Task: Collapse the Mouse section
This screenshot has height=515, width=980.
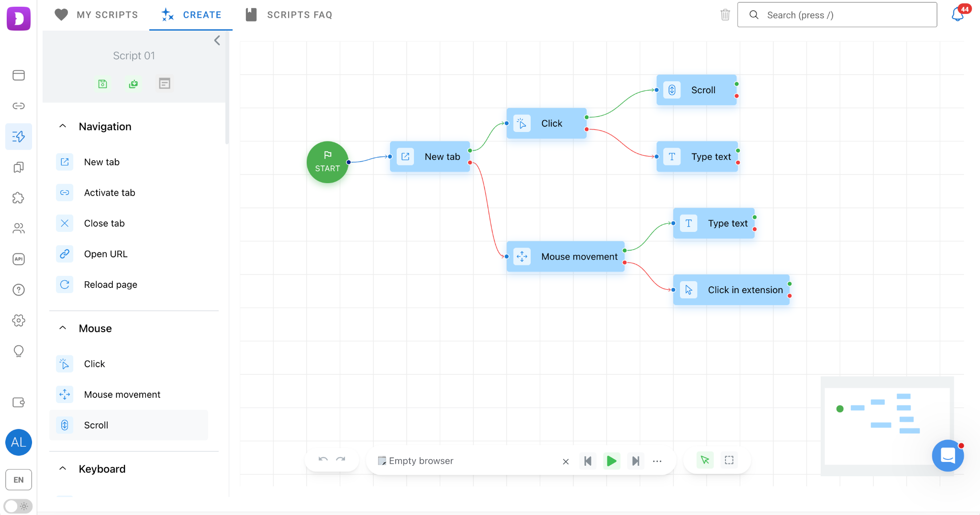Action: click(63, 328)
